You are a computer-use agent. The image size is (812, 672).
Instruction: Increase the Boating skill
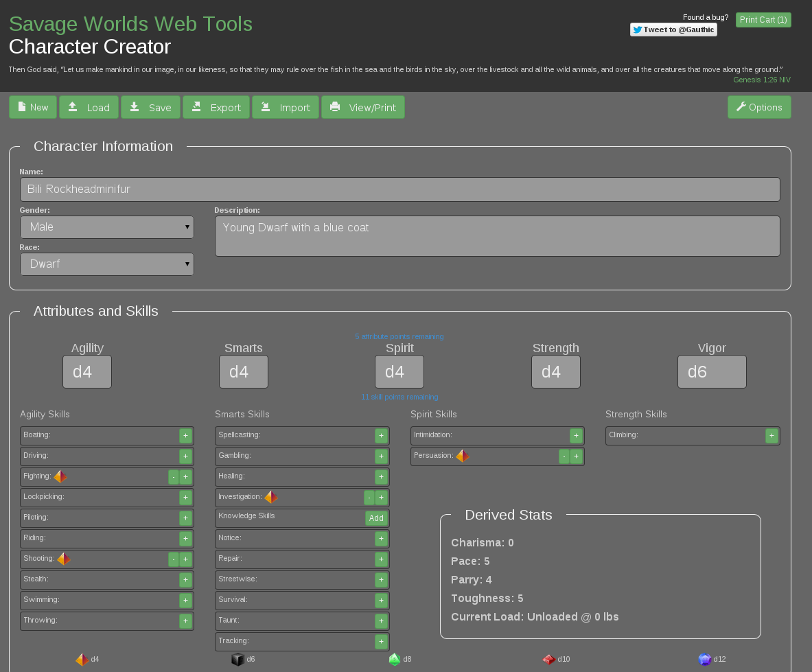pos(185,436)
